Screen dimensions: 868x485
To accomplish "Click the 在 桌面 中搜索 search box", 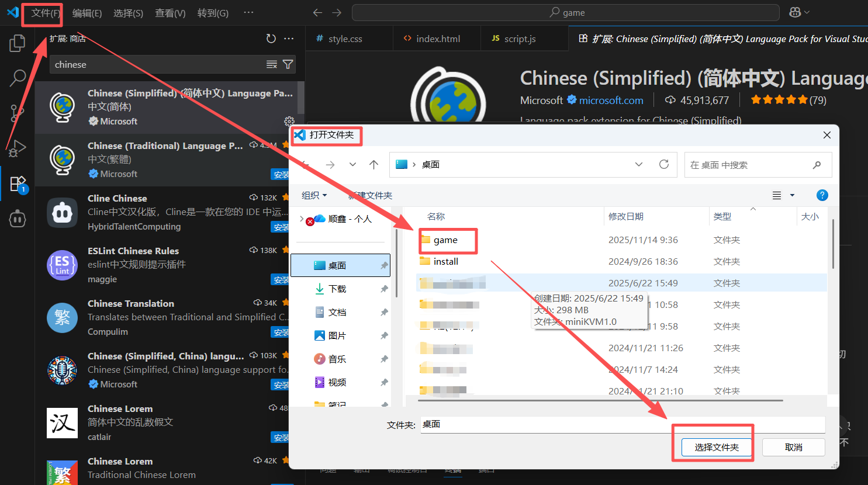I will point(758,165).
